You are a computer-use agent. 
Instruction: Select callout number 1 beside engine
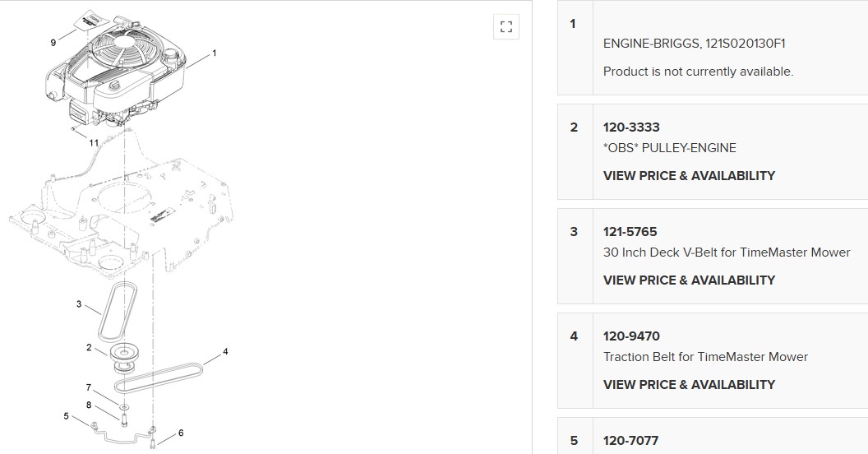pos(215,53)
